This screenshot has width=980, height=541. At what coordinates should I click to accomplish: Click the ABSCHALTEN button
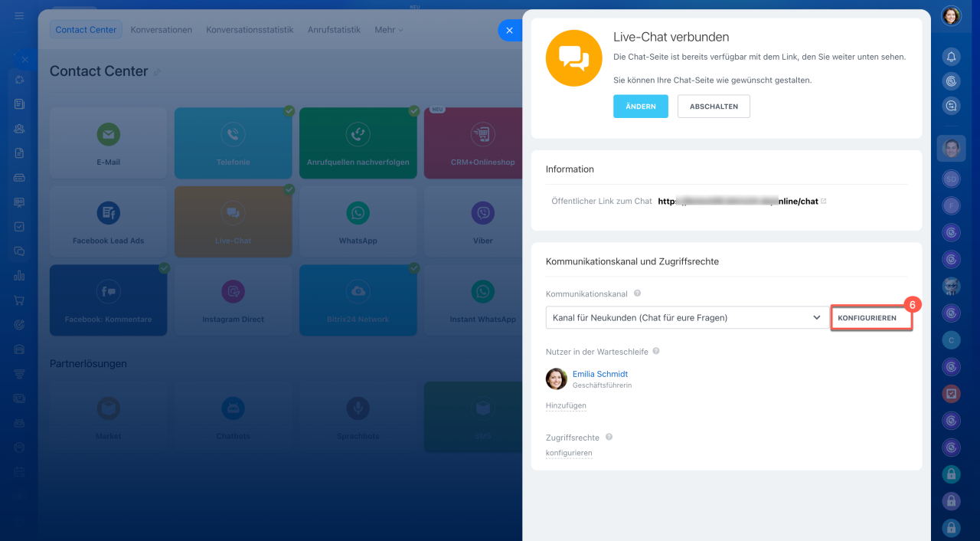(714, 107)
